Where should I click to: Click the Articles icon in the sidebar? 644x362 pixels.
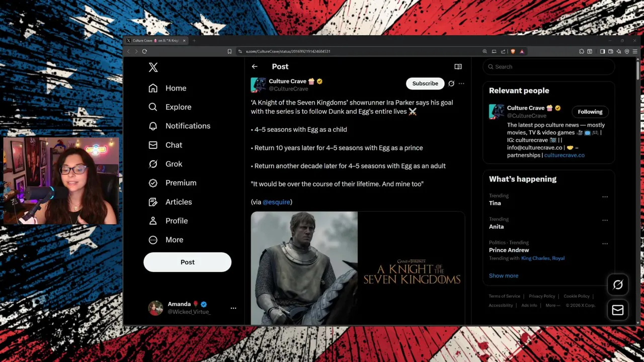[153, 202]
